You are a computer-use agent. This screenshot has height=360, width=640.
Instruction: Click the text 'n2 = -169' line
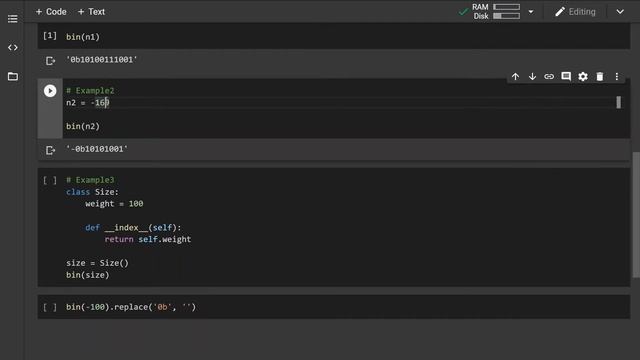(88, 102)
